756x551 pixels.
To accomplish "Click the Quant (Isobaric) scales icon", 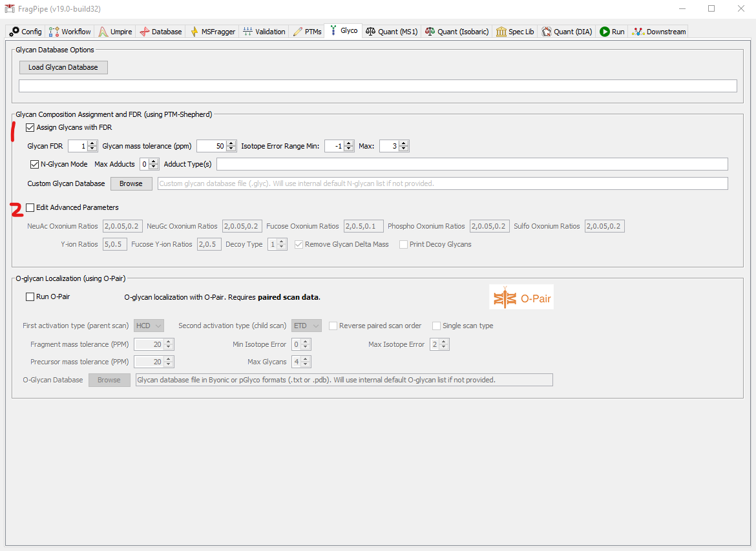I will tap(430, 32).
